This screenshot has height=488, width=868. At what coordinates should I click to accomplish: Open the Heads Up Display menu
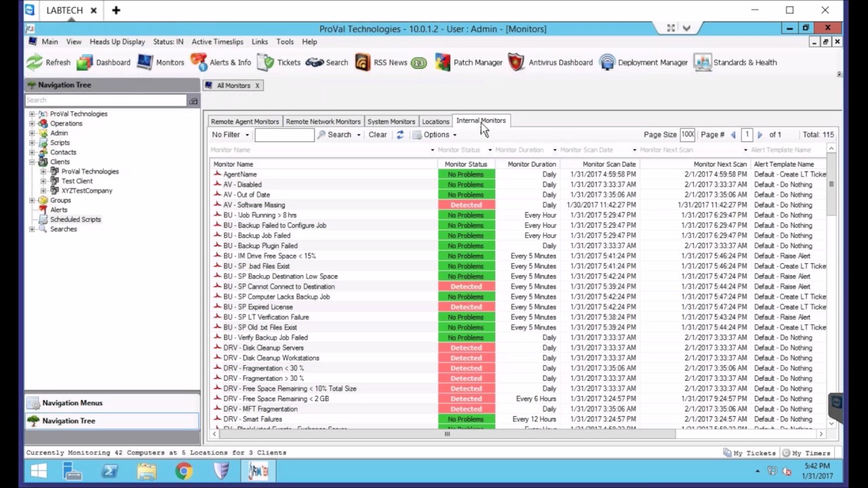pyautogui.click(x=117, y=42)
